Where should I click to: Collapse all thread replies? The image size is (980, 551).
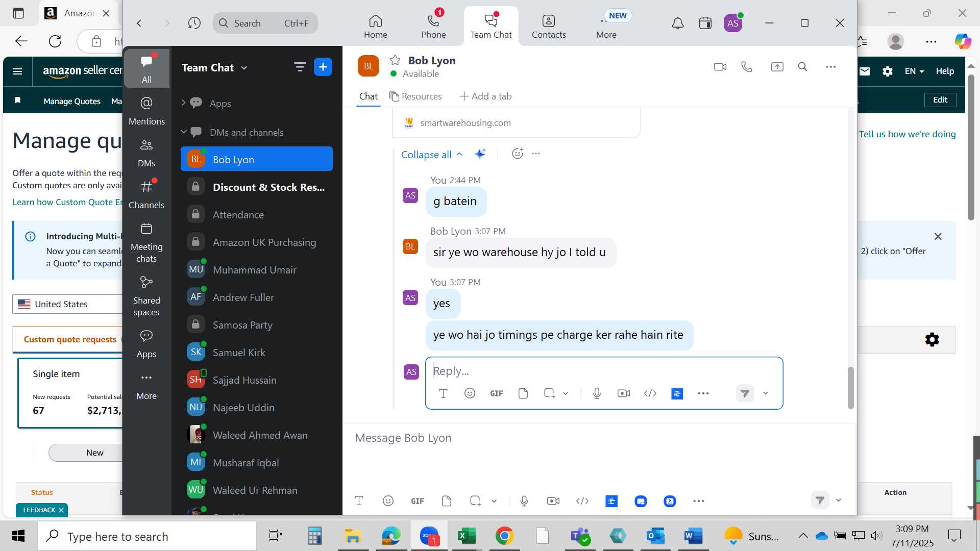pos(431,155)
